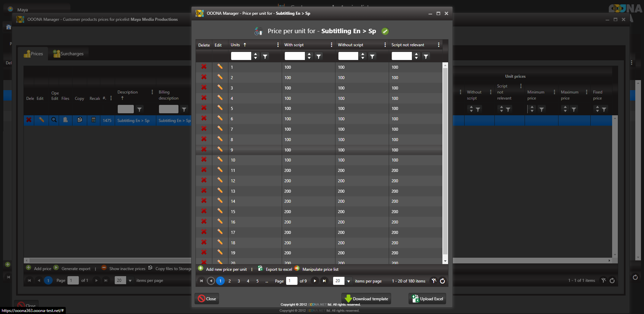Add new price per unit
Image resolution: width=644 pixels, height=314 pixels.
coord(223,269)
